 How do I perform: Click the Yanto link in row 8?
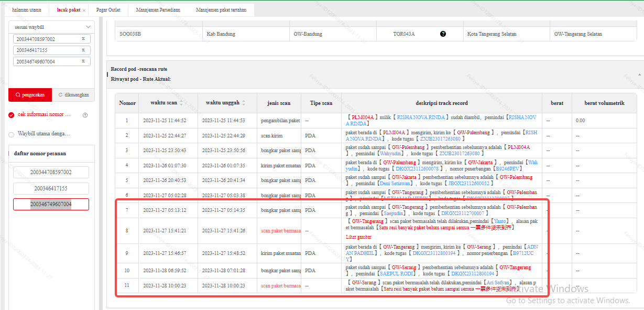coord(500,221)
